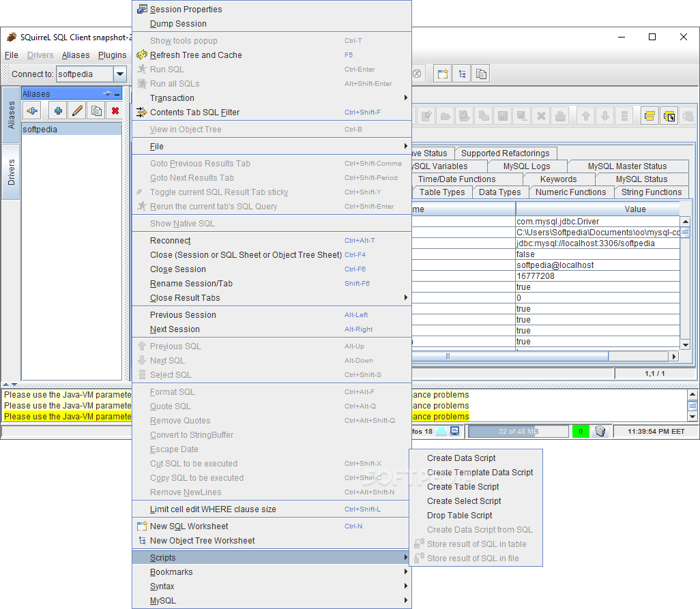Click the Session Properties icon in menu

coord(142,9)
